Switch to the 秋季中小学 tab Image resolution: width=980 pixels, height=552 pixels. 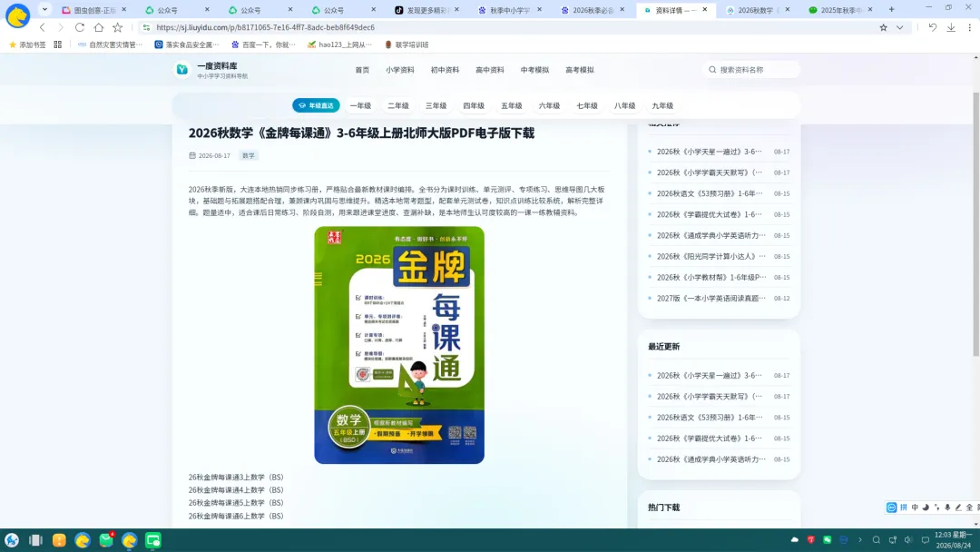(510, 10)
